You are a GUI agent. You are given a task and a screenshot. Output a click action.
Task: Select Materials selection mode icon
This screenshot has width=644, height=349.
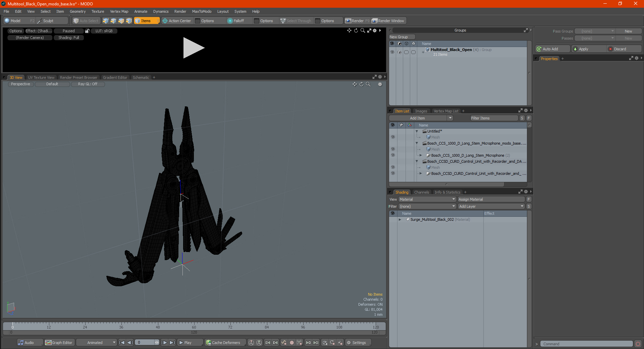129,21
